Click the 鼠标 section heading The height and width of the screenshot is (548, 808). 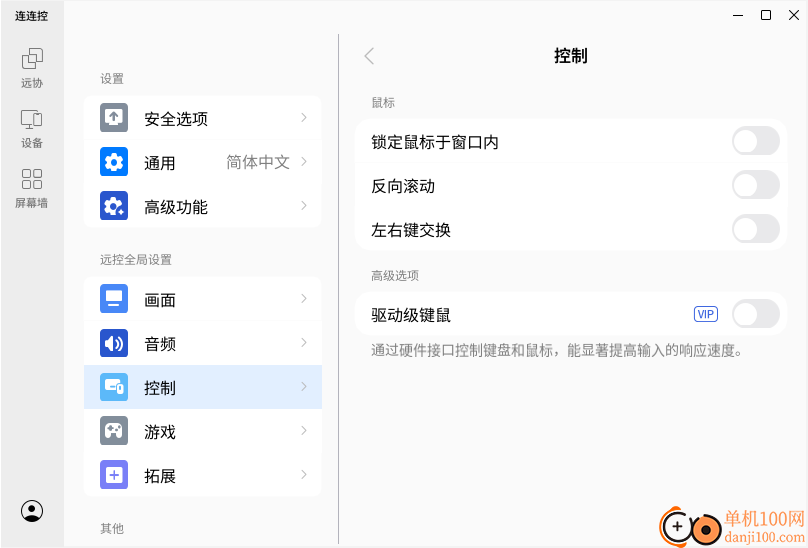point(383,103)
